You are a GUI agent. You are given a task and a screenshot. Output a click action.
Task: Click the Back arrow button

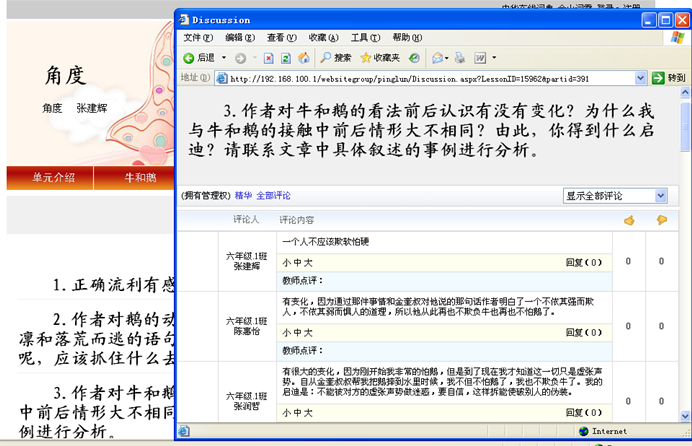point(190,58)
